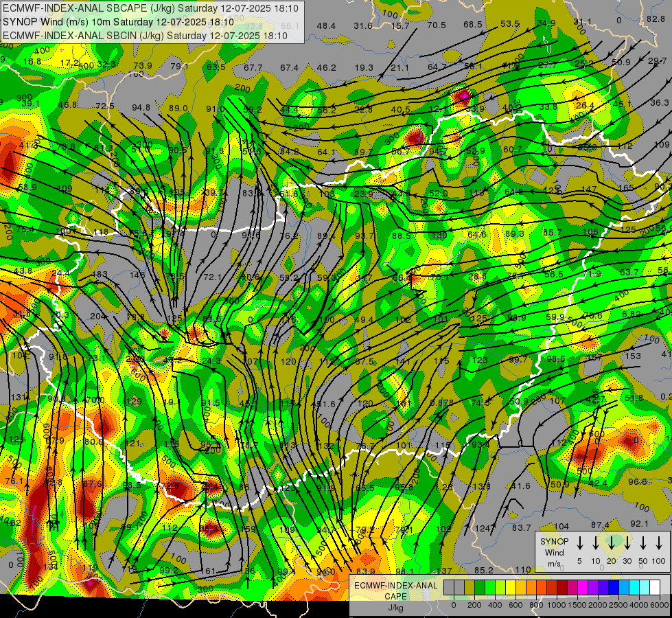672x618 pixels.
Task: Select the bright magenta CAPE legend swatch
Action: point(583,587)
